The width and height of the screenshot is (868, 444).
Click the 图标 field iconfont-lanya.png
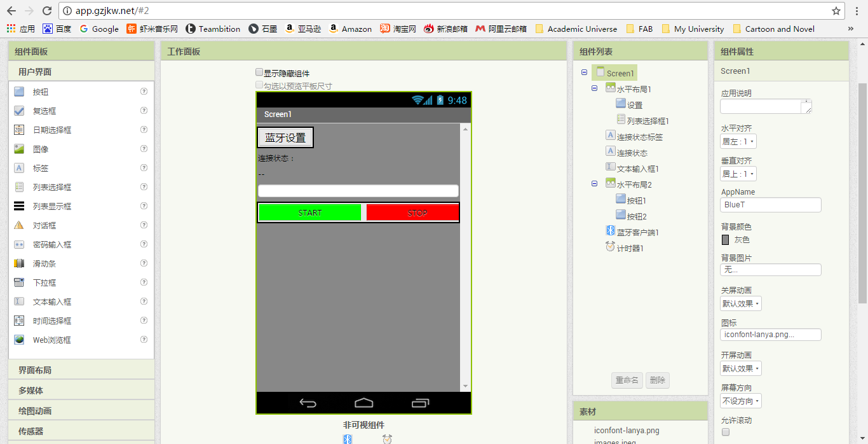(x=771, y=335)
